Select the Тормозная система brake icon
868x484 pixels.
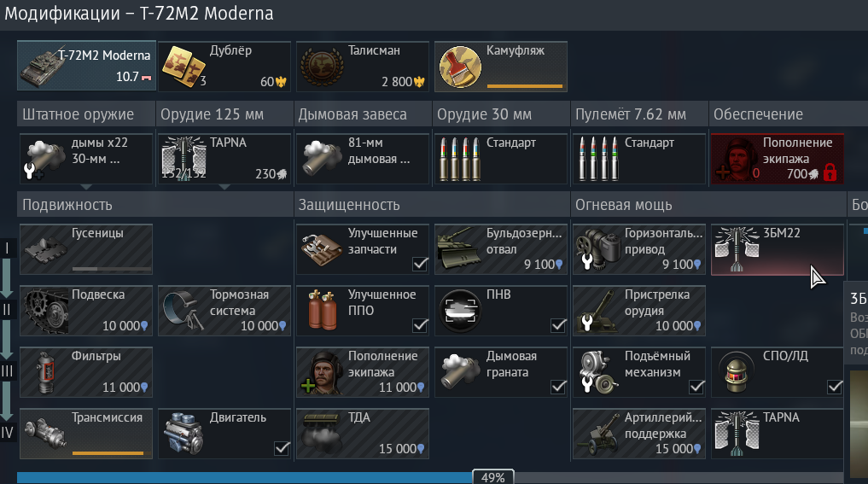(184, 311)
